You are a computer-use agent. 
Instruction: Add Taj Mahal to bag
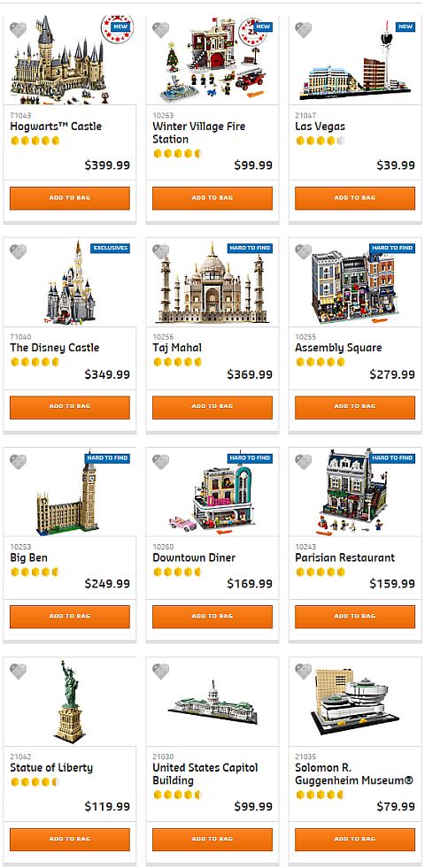coord(212,407)
